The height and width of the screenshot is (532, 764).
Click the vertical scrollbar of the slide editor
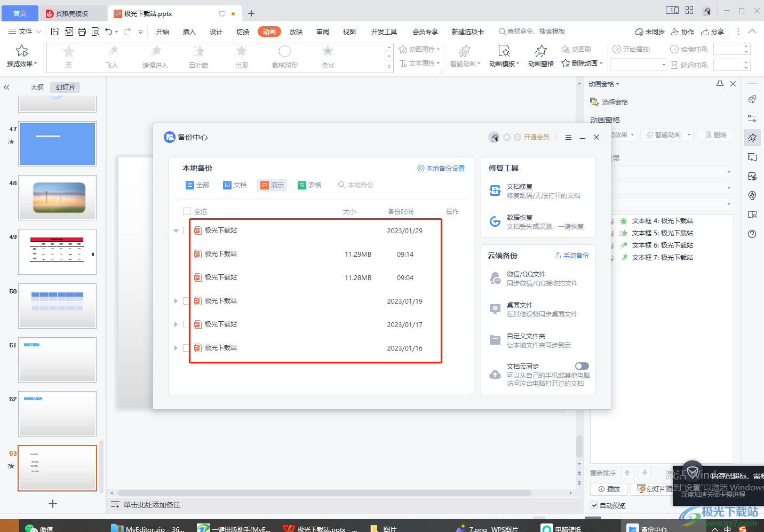[x=579, y=446]
